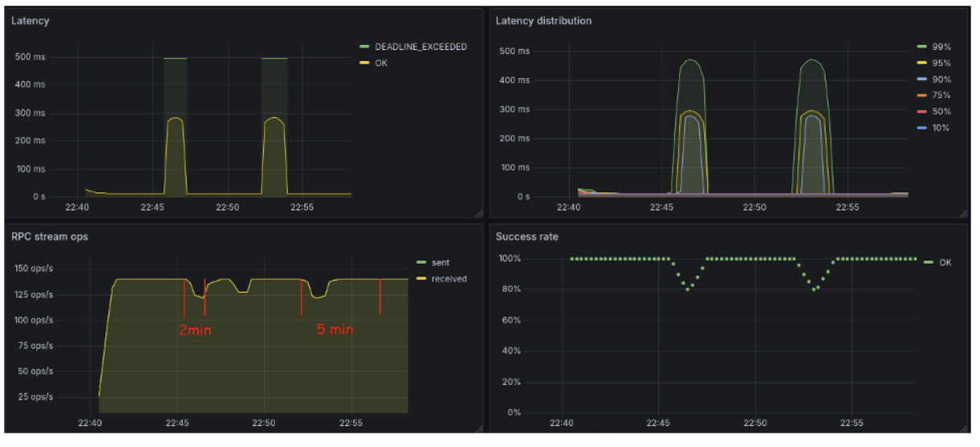Open color picker for 90% light blue swatch

coord(921,79)
